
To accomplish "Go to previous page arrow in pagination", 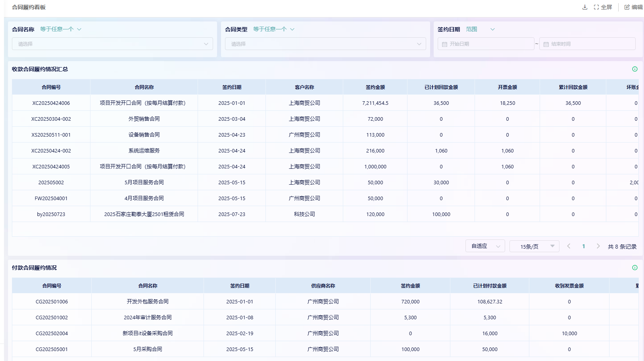I will point(569,246).
